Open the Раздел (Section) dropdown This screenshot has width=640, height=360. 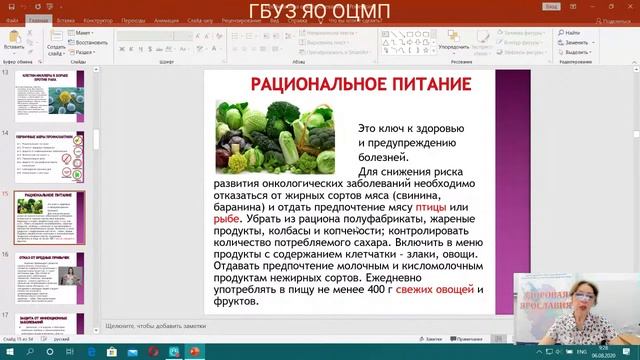tap(82, 52)
